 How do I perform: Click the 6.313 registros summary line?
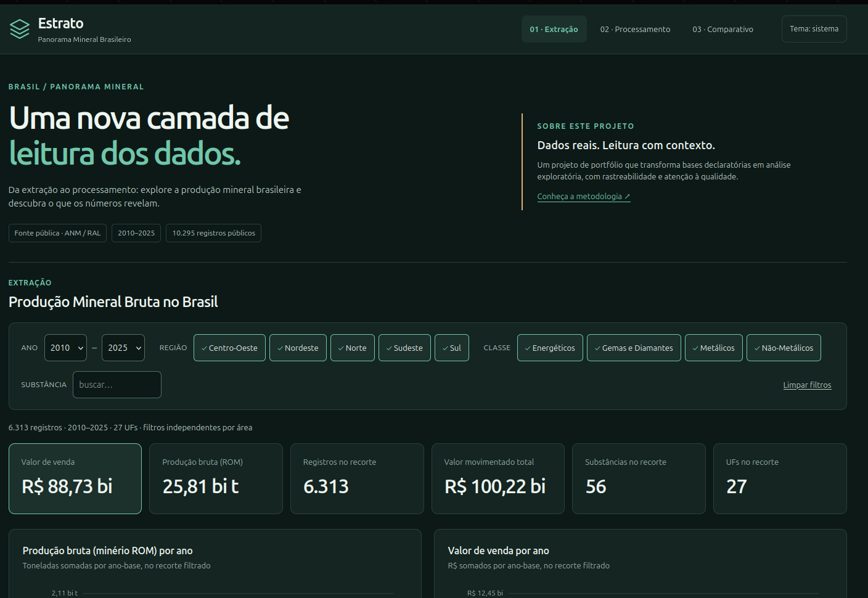[130, 427]
